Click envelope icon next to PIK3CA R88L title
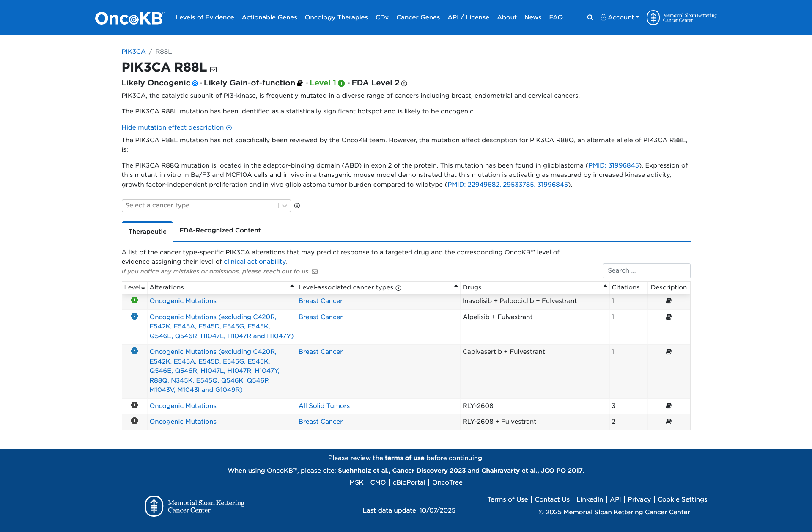 214,69
